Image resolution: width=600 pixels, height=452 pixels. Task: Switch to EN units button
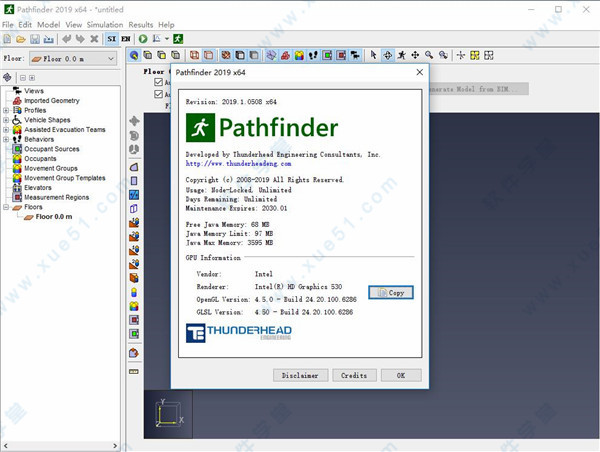tap(126, 39)
